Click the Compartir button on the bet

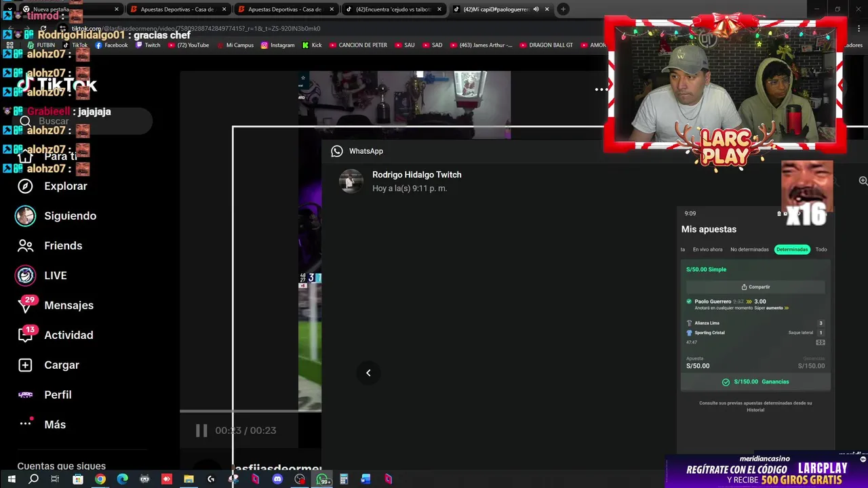[755, 287]
